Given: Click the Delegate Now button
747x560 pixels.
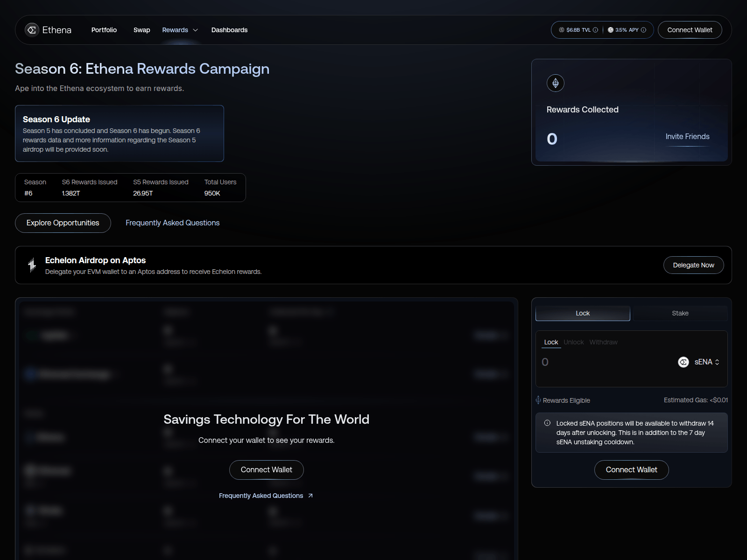Looking at the screenshot, I should (693, 265).
